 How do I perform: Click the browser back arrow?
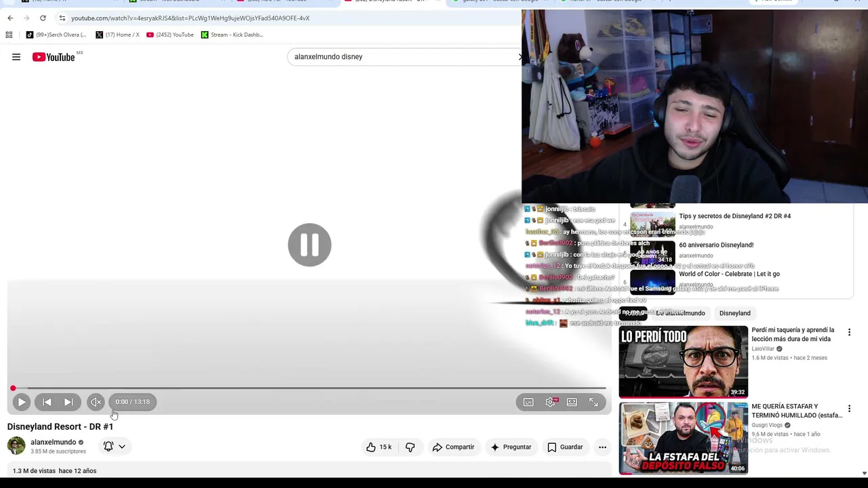click(x=10, y=18)
